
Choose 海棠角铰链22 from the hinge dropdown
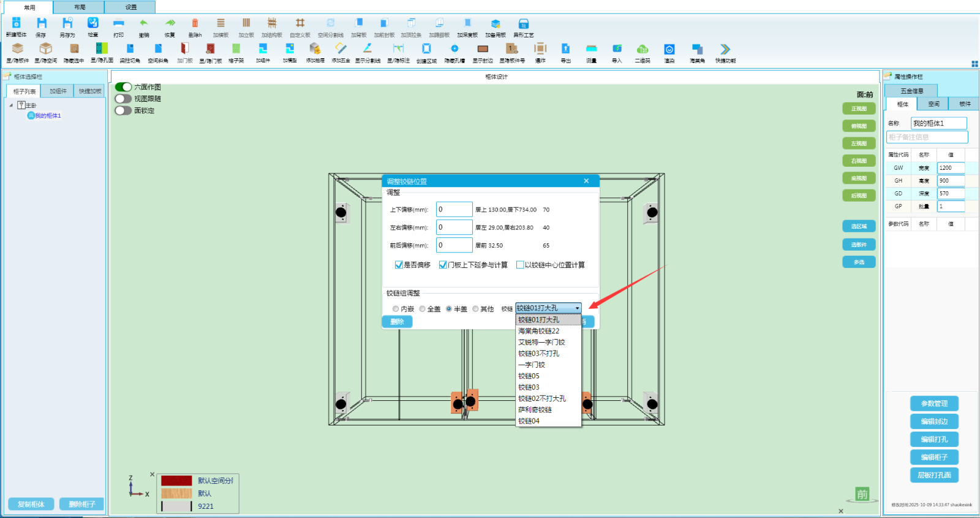click(x=539, y=331)
